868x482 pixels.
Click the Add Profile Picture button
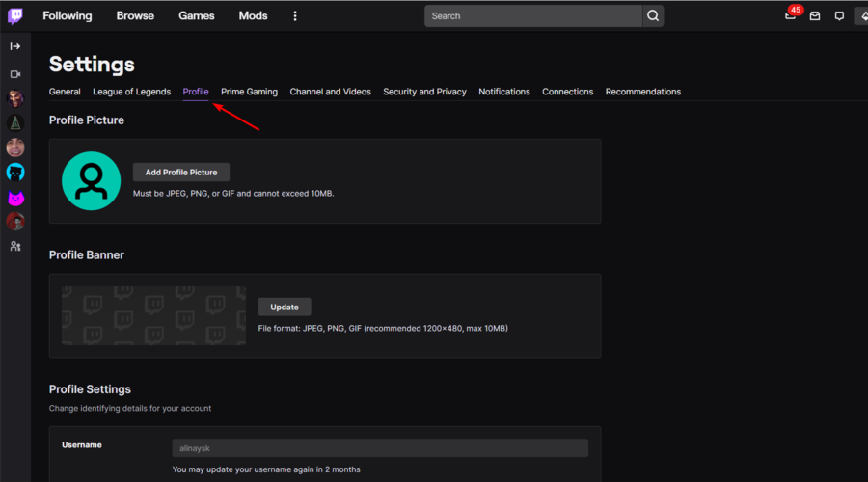[x=181, y=173]
